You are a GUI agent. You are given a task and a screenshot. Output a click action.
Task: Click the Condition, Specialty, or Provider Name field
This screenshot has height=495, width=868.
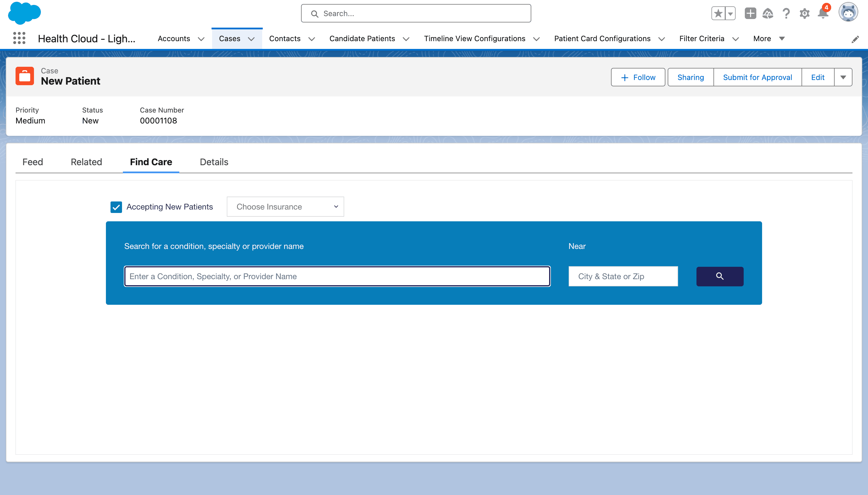(x=337, y=276)
